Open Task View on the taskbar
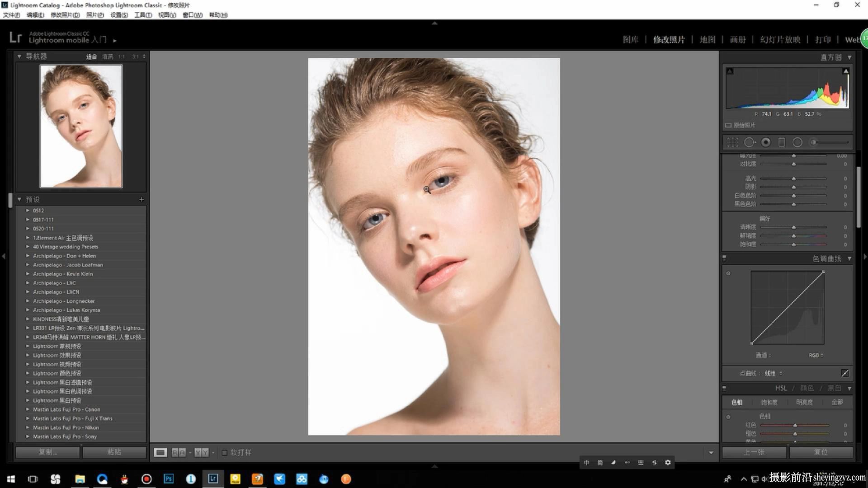Image resolution: width=868 pixels, height=488 pixels. (x=33, y=479)
